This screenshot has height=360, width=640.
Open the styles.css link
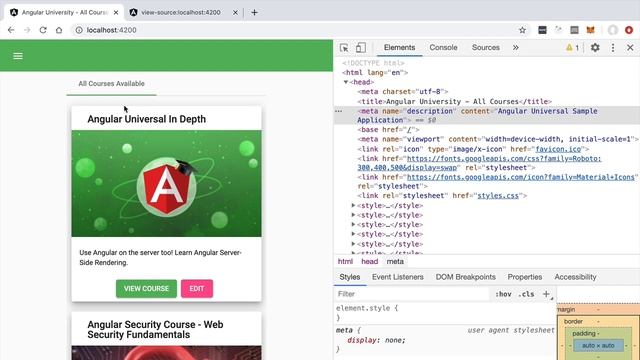point(498,196)
